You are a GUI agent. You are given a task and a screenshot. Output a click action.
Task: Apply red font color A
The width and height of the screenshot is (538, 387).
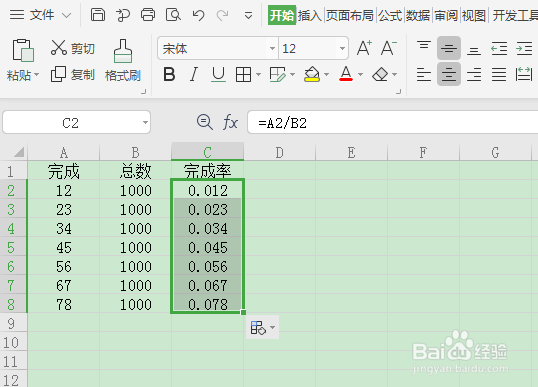[346, 74]
